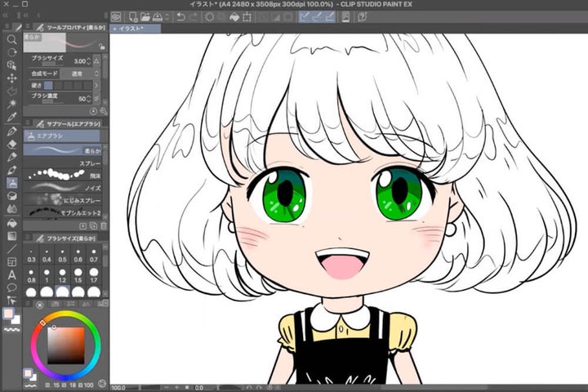Switch to the イラスト canvas tab
This screenshot has width=588, height=392.
click(x=131, y=29)
